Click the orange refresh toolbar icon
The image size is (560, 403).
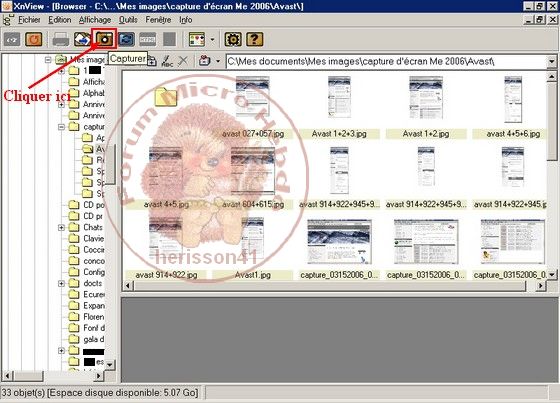(34, 39)
